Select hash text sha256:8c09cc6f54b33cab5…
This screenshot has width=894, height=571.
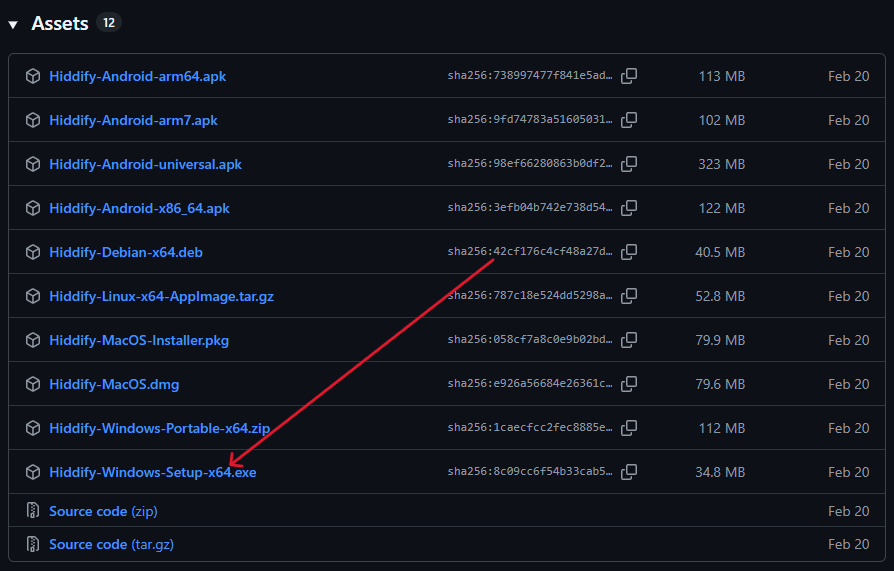point(530,471)
